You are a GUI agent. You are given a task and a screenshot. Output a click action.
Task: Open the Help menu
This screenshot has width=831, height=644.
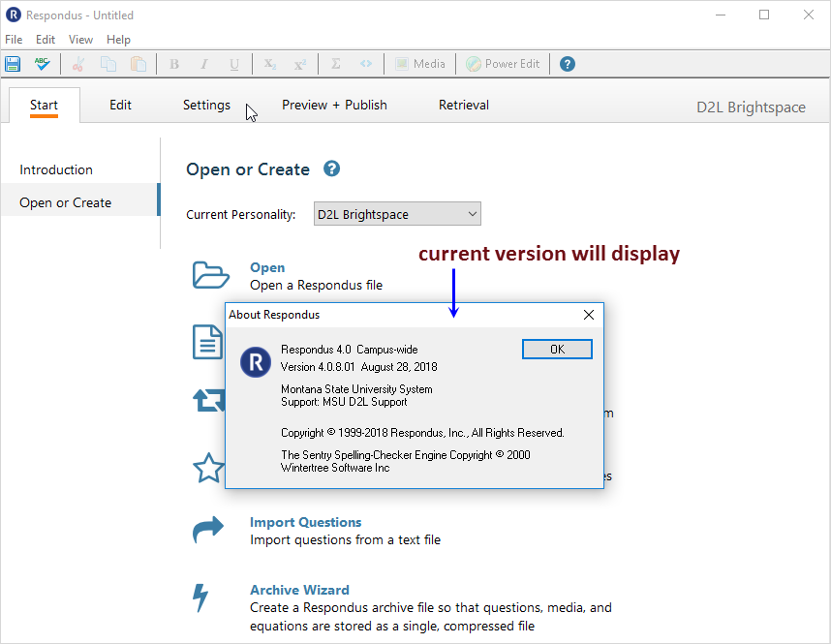118,40
